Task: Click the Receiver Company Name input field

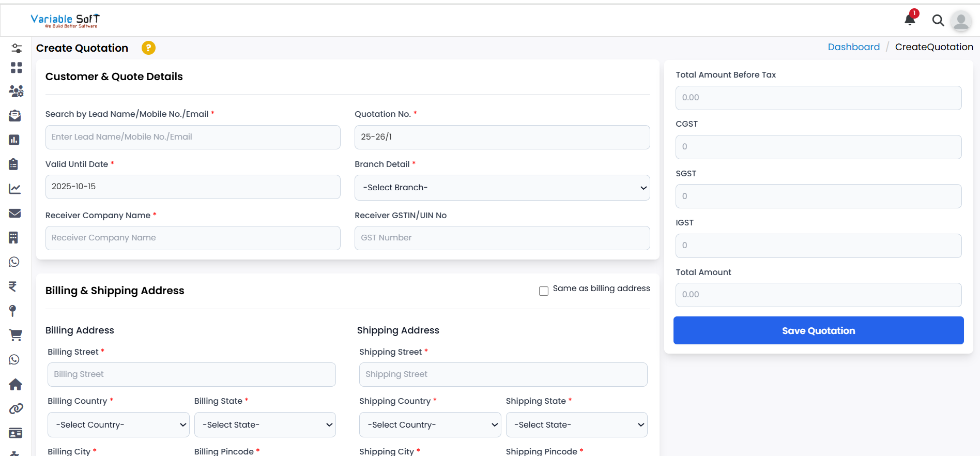Action: [193, 238]
